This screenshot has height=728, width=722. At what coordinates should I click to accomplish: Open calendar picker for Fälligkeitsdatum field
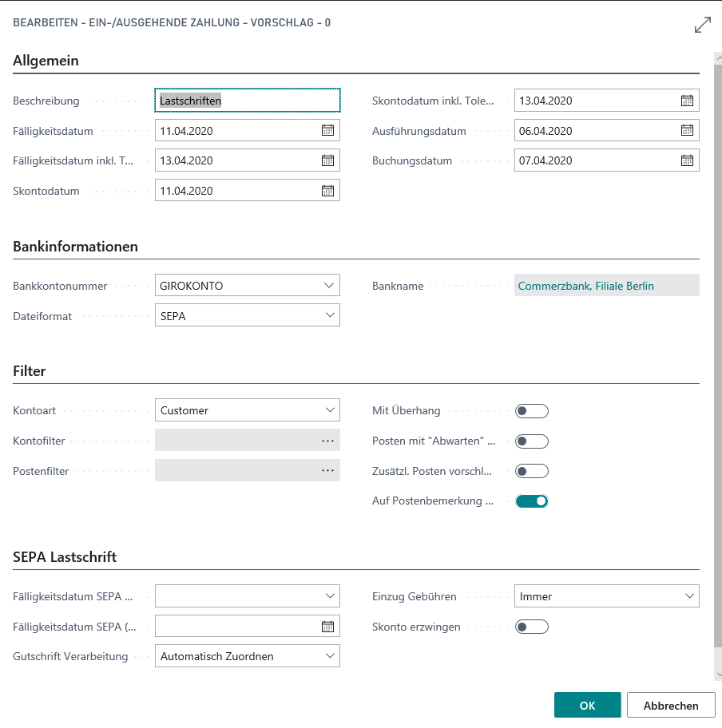(x=327, y=131)
